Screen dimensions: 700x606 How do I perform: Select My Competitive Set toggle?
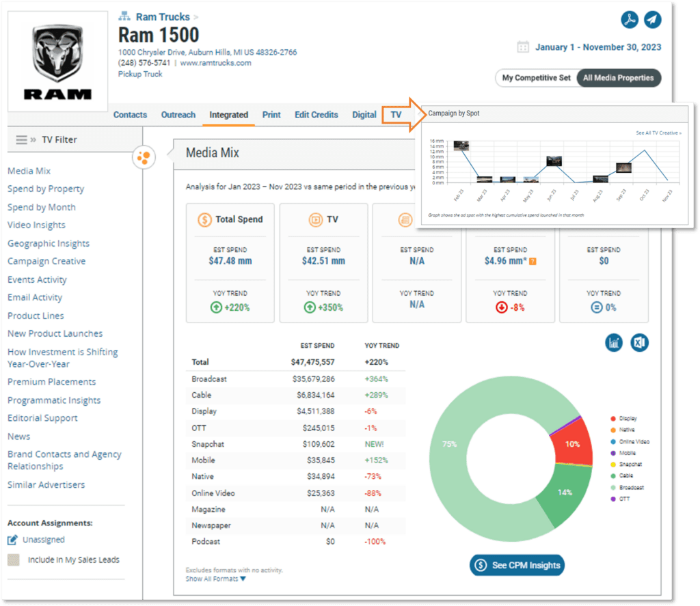point(536,78)
